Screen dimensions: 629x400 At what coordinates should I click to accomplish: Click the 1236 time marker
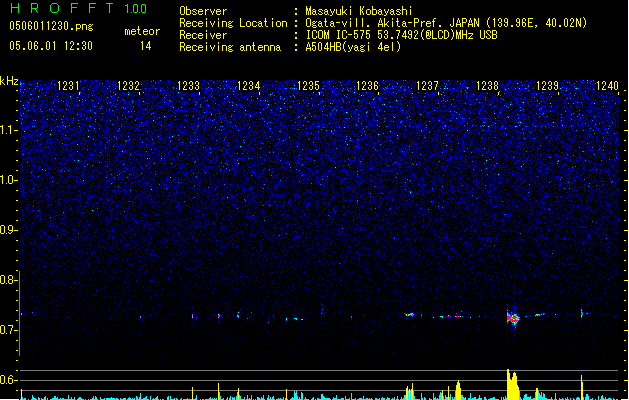pyautogui.click(x=368, y=86)
